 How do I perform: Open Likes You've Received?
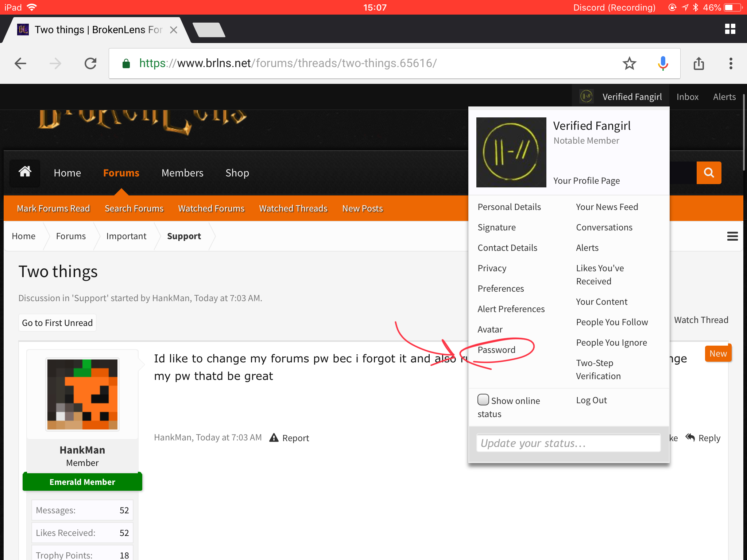point(600,275)
